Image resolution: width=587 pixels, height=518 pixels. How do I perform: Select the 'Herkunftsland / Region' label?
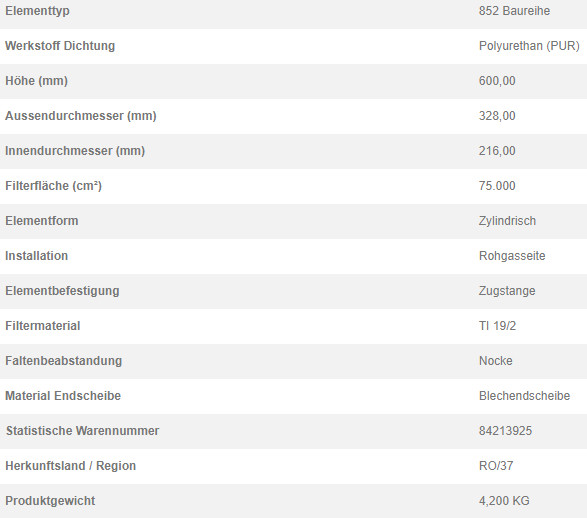coord(70,466)
